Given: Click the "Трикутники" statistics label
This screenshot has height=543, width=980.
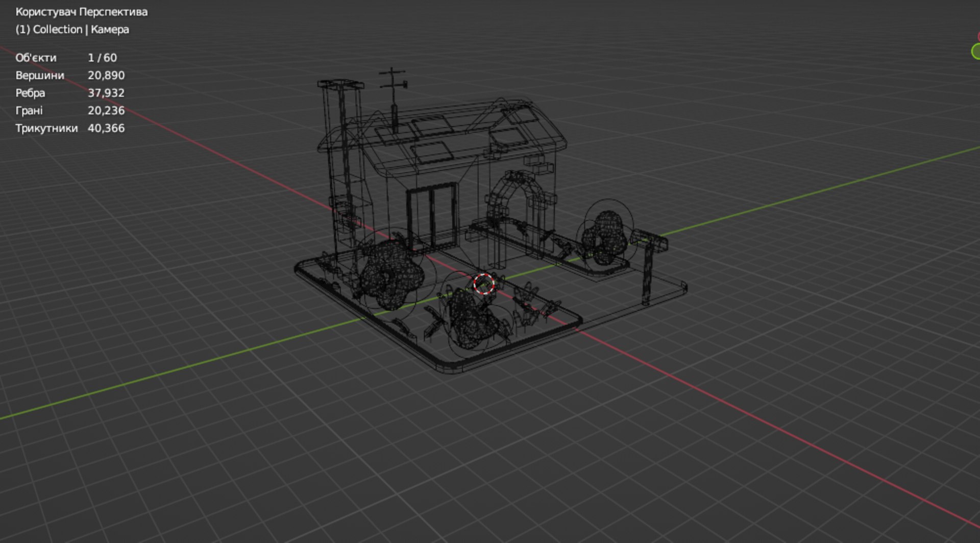Looking at the screenshot, I should [x=46, y=128].
